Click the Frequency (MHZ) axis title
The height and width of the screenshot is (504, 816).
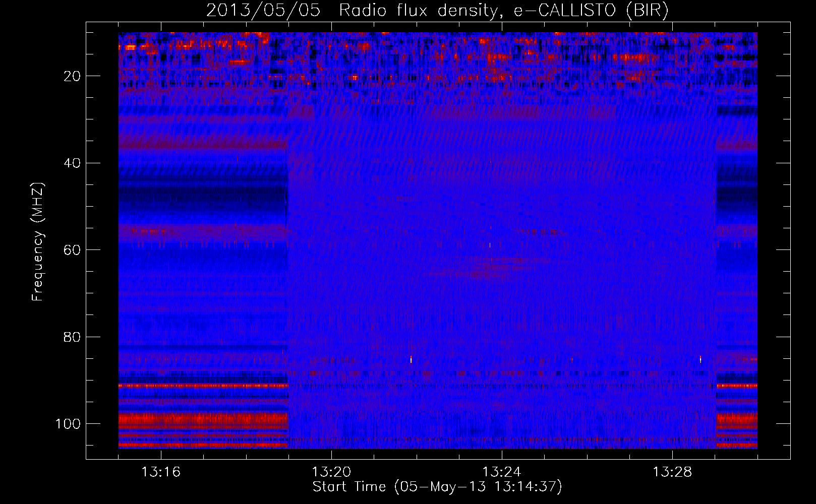[x=38, y=241]
